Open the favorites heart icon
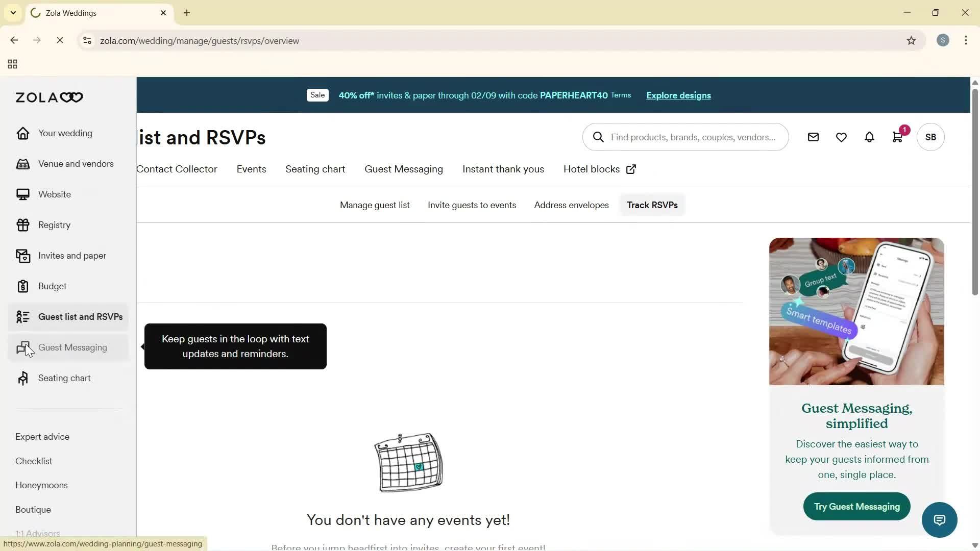 coord(841,137)
